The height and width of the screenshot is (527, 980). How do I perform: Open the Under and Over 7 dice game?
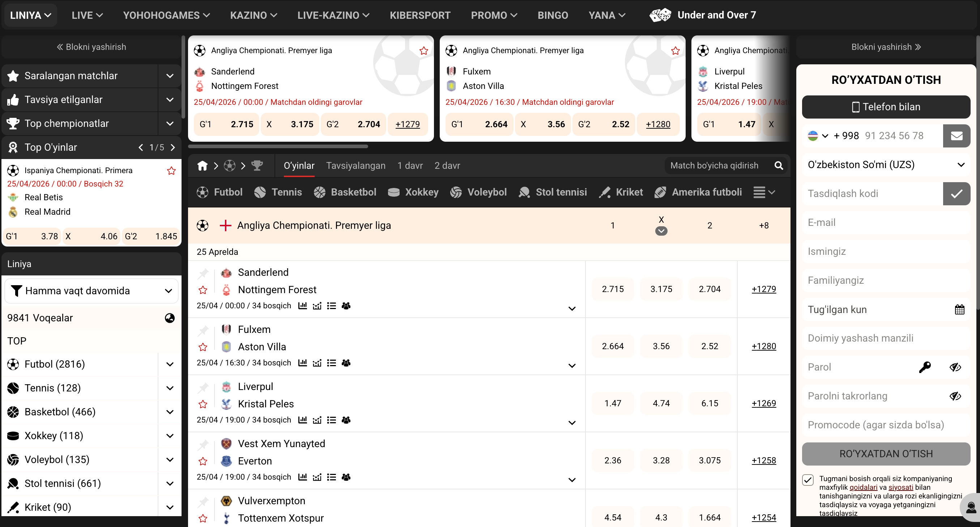tap(703, 15)
